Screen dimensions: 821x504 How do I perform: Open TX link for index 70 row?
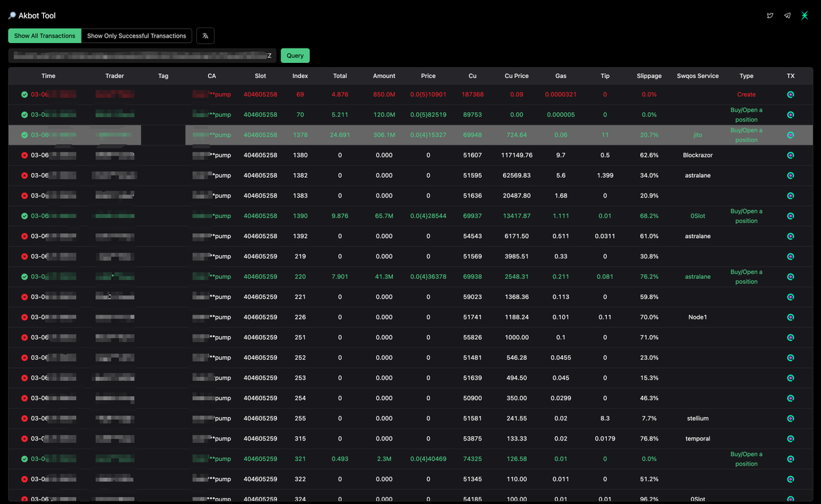click(790, 115)
